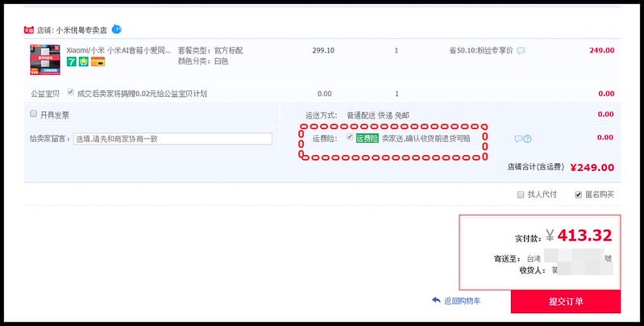The width and height of the screenshot is (644, 326).
Task: Click the 收货人 recipient line
Action: (566, 270)
